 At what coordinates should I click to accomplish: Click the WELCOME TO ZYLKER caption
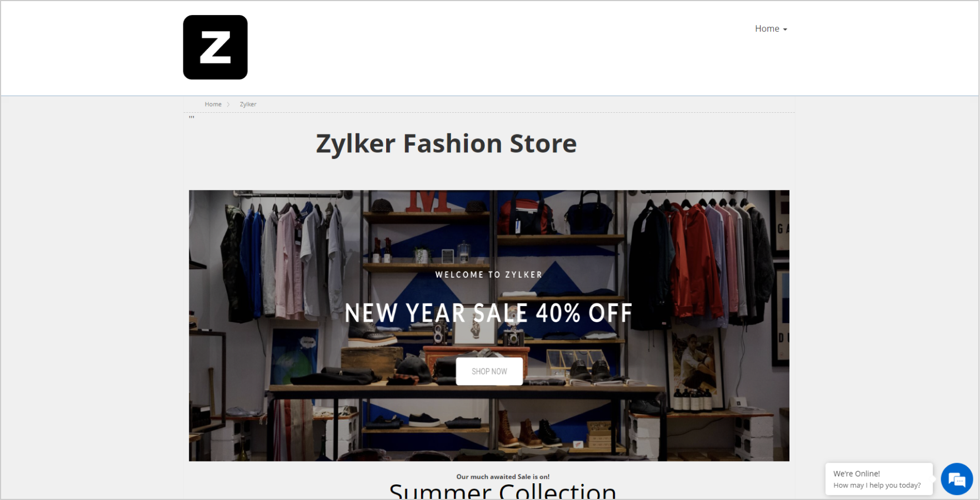pos(489,274)
